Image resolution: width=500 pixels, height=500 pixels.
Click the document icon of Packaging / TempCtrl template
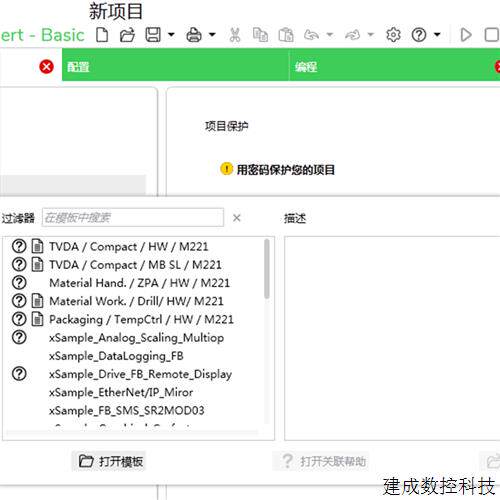[x=37, y=319]
